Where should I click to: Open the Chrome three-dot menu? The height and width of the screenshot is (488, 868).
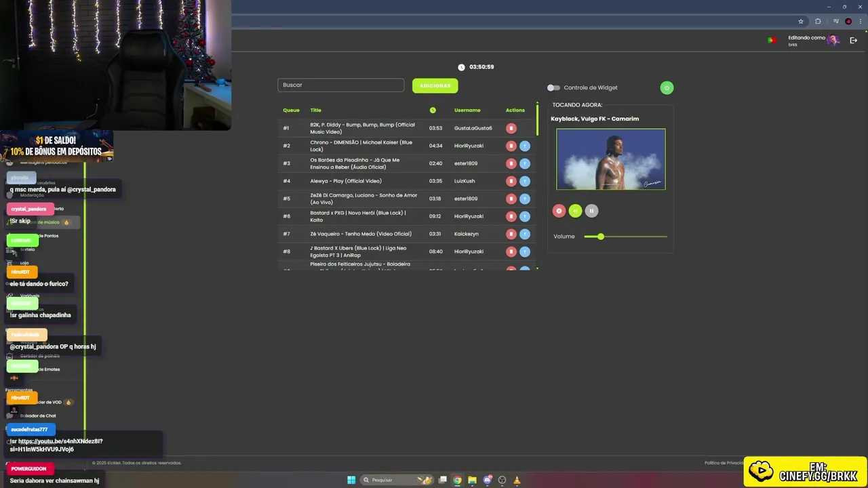[x=860, y=21]
